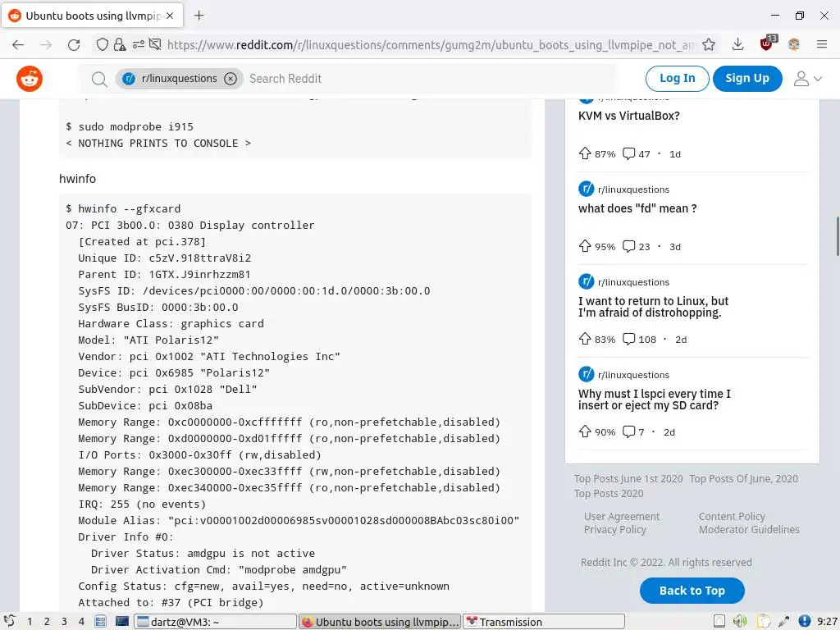Upvote the distrohopping post

[584, 339]
